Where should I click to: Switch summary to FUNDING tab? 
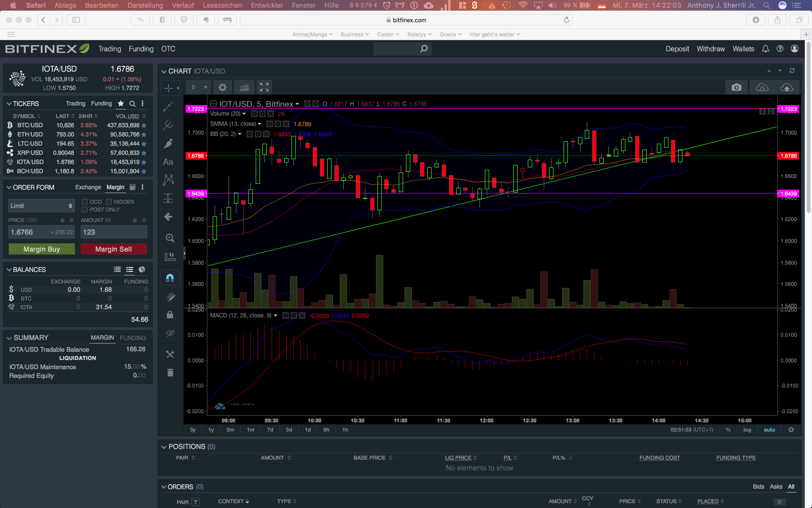(x=133, y=338)
